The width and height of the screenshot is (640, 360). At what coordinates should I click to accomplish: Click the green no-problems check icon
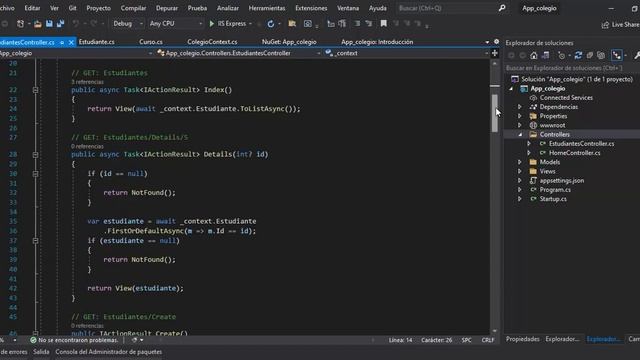[x=33, y=340]
